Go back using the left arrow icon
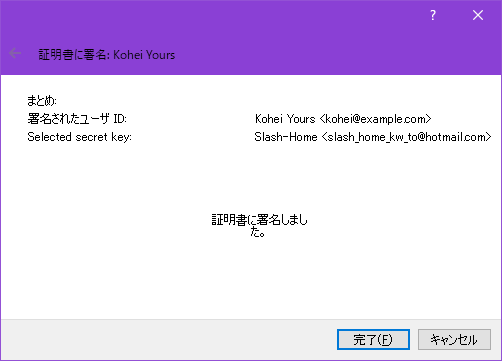This screenshot has width=502, height=361. point(15,53)
